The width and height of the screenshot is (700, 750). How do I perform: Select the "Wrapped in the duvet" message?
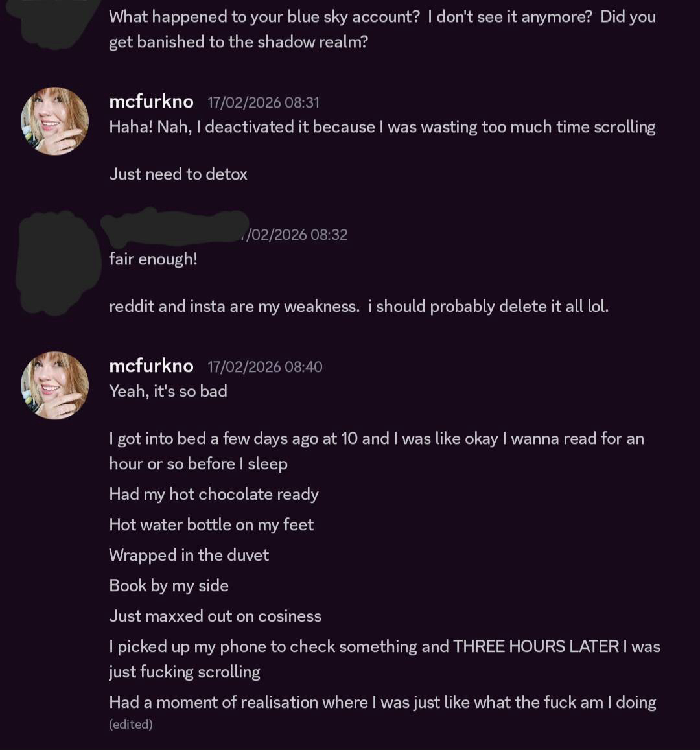(x=189, y=556)
